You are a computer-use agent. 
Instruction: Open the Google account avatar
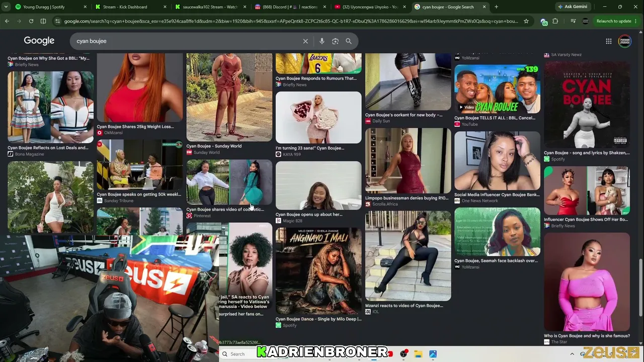(625, 41)
